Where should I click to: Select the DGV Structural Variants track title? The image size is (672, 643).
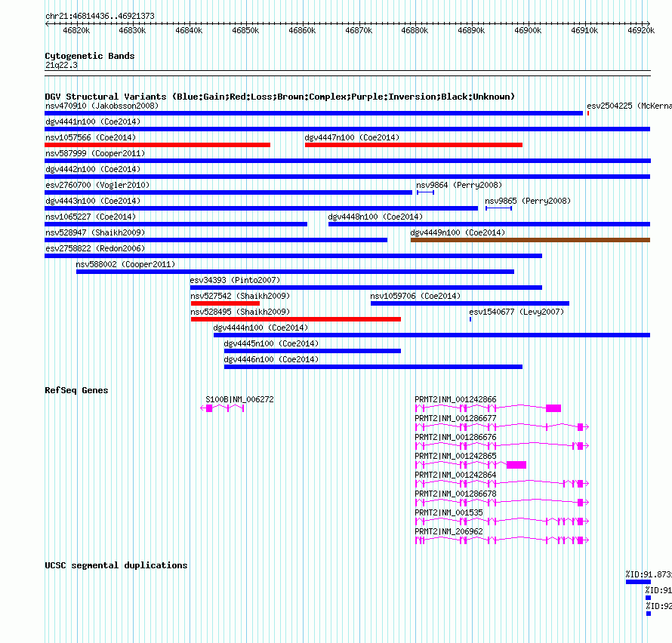280,97
